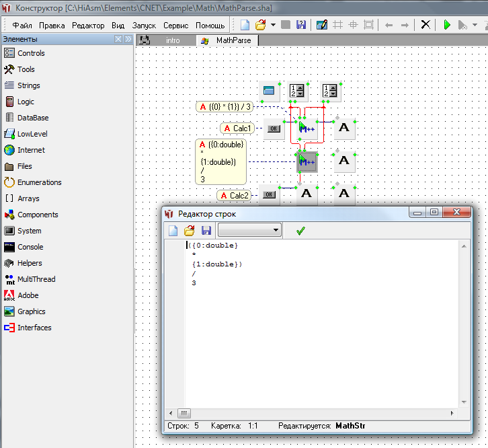
Task: Select the Strings category in elements panel
Action: point(28,85)
